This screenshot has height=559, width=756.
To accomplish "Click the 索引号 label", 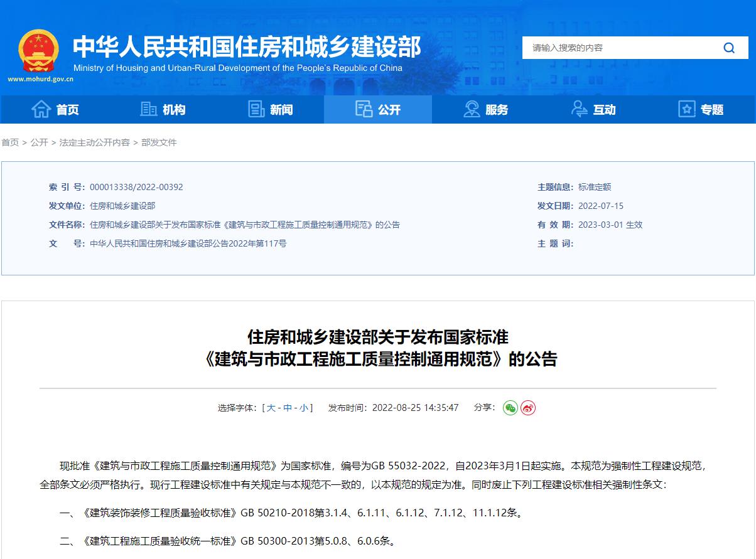I will [x=67, y=187].
